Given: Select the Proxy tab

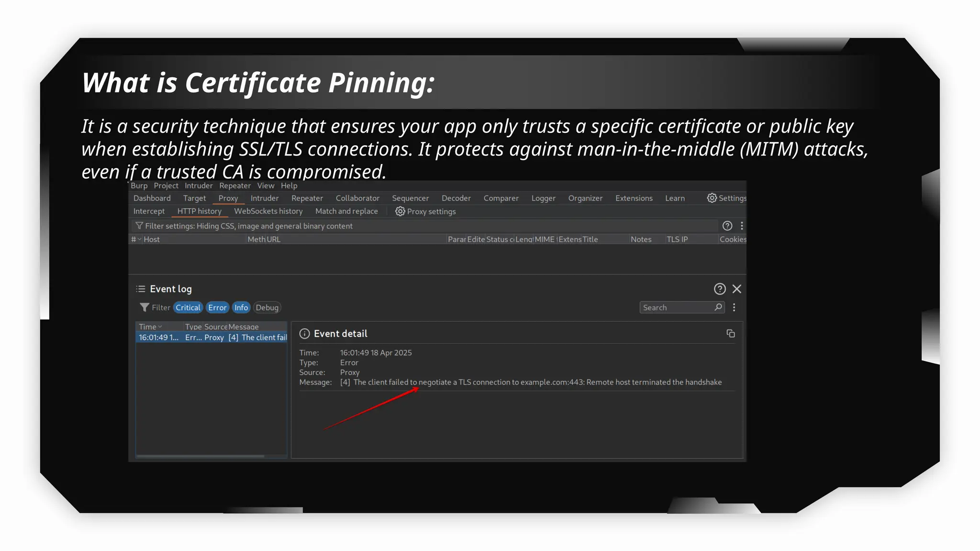Looking at the screenshot, I should pyautogui.click(x=228, y=198).
